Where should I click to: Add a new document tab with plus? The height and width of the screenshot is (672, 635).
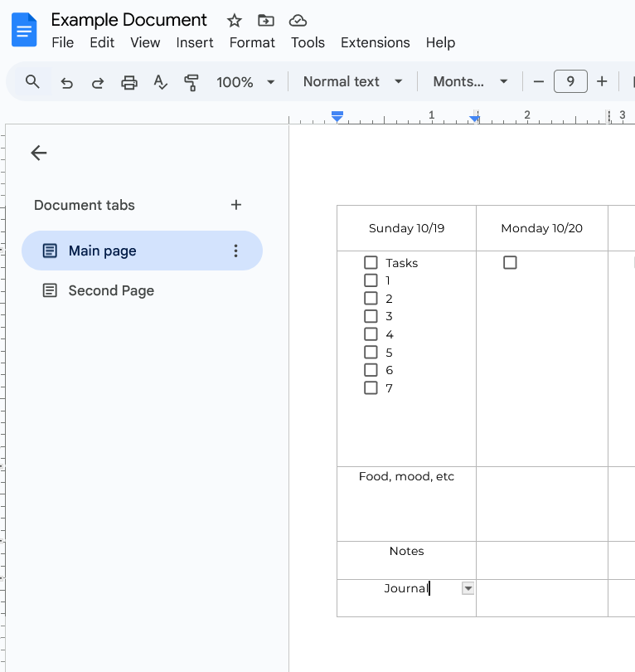pyautogui.click(x=236, y=205)
